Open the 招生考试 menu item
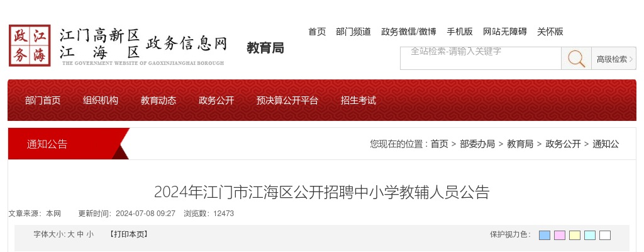The width and height of the screenshot is (644, 252). click(358, 100)
